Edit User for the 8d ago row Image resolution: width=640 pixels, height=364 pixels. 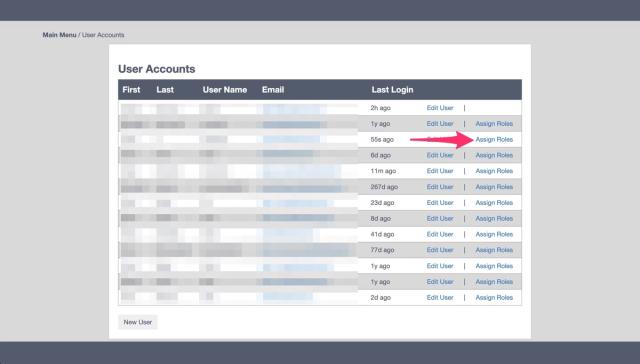440,218
